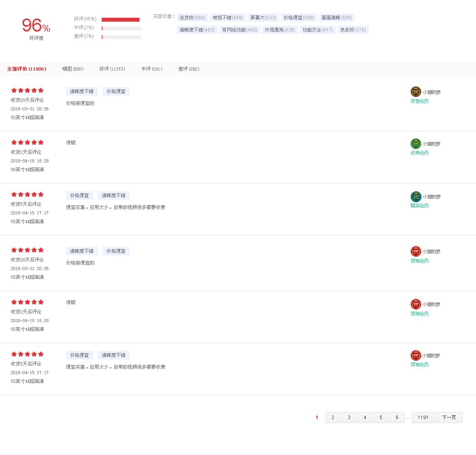This screenshot has height=455, width=476.
Task: Choose the 有网络功能(450) tag
Action: 240,30
